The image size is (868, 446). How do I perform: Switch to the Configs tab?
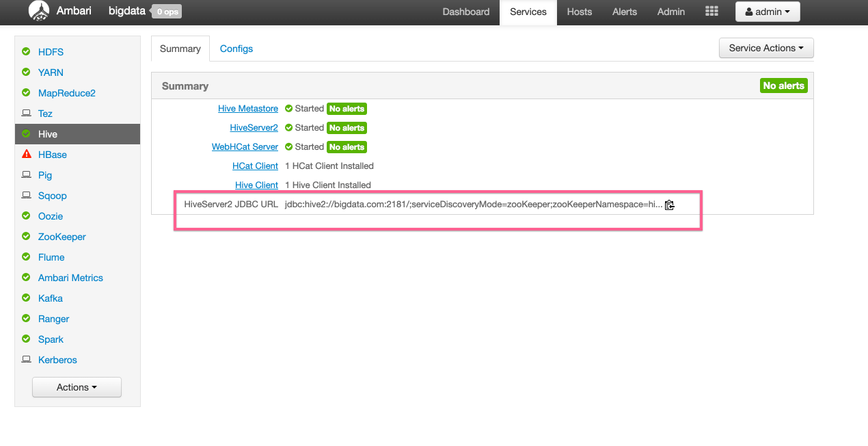coord(236,49)
